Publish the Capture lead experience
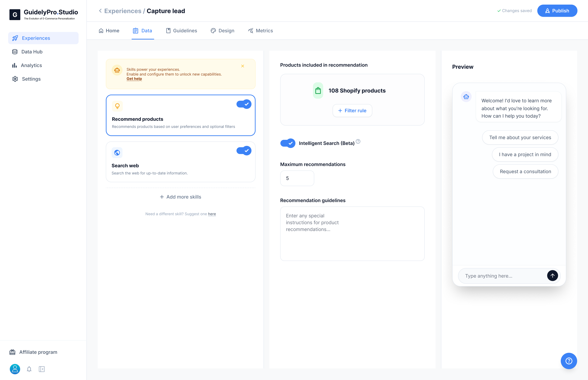 (x=557, y=11)
